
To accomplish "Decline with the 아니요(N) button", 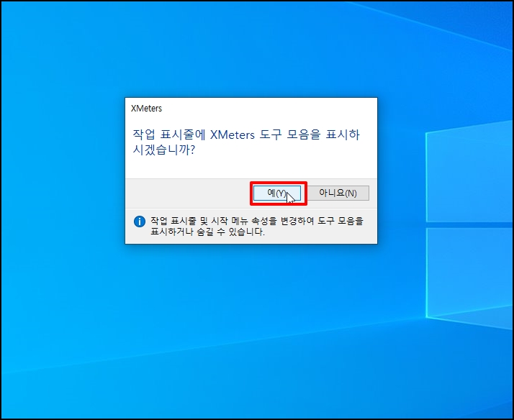I will click(338, 193).
